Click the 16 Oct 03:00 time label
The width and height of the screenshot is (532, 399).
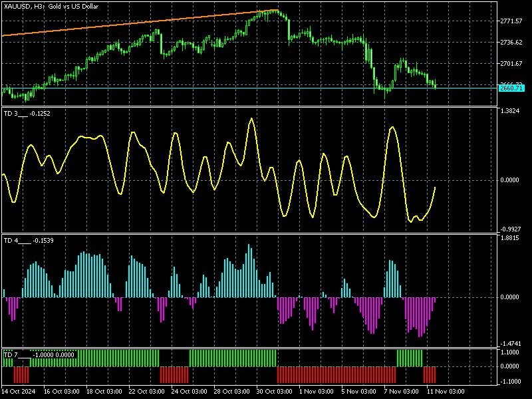(62, 391)
